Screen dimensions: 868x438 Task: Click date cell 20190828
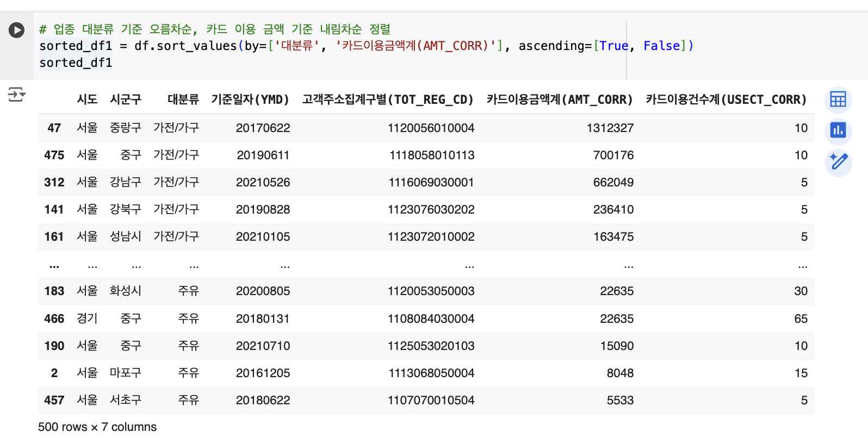pos(263,210)
